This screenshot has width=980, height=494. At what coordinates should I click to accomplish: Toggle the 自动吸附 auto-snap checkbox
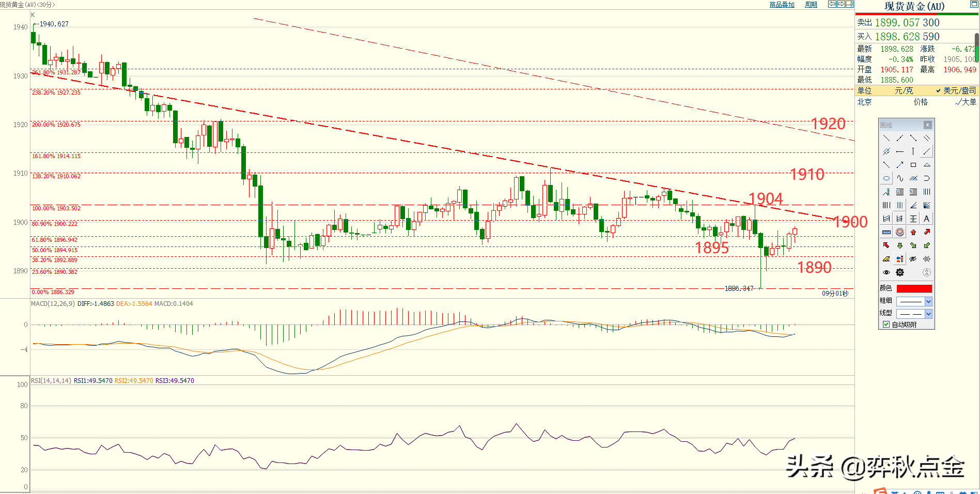coord(886,325)
